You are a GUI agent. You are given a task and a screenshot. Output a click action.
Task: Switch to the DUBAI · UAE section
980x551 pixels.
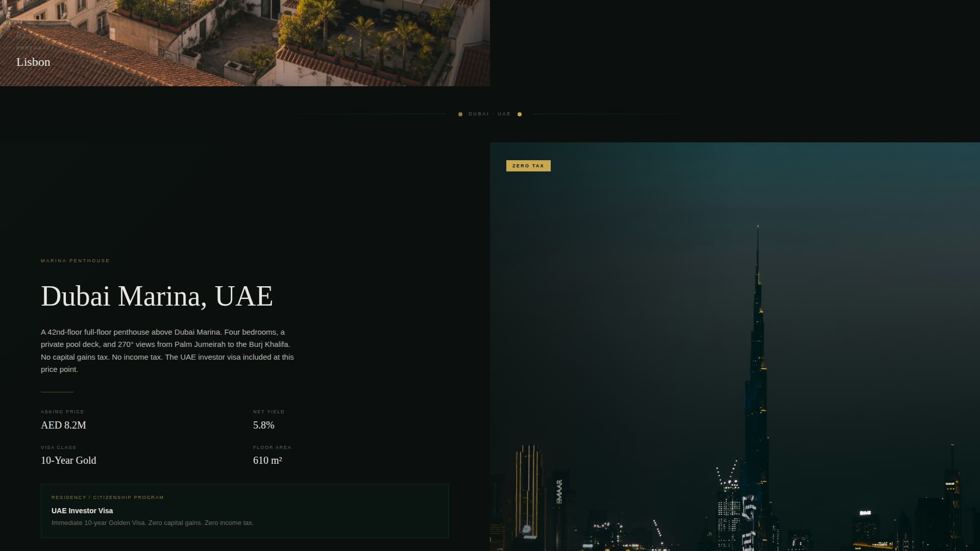pos(489,114)
